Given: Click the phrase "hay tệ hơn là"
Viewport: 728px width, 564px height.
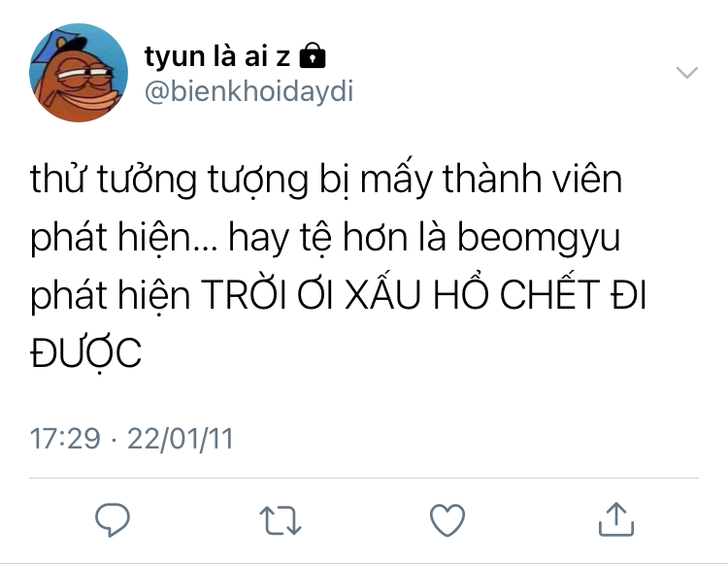Looking at the screenshot, I should tap(338, 237).
